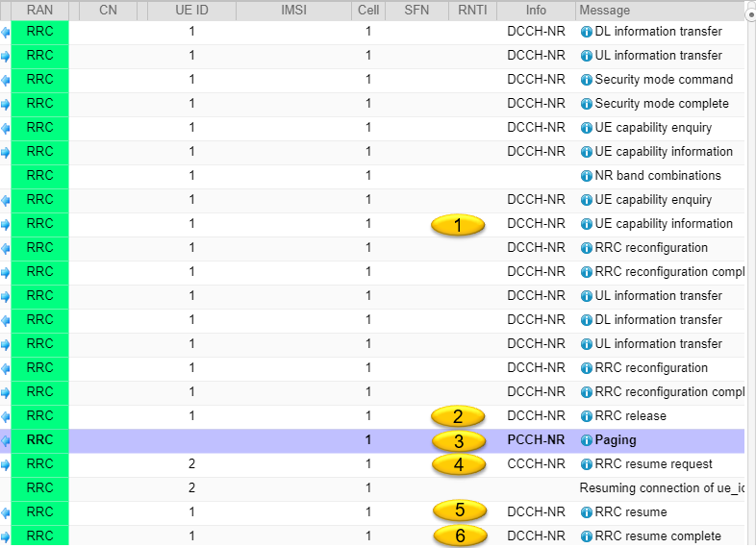Select the Security mode command message text
The width and height of the screenshot is (756, 548).
[664, 80]
